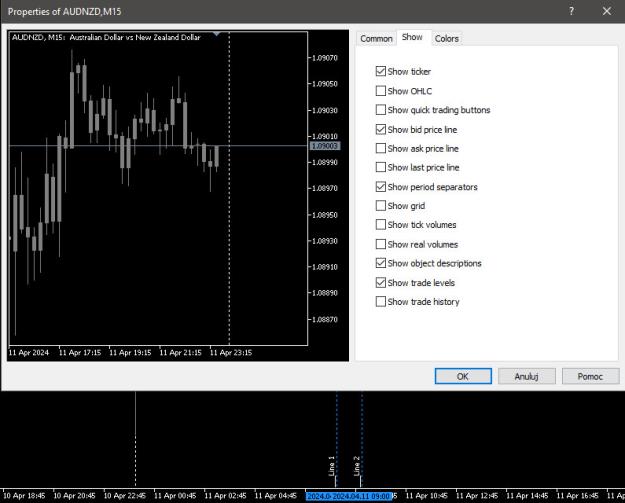This screenshot has width=625, height=503.
Task: Click the AUDNZD, M15 chart title text
Action: click(106, 37)
